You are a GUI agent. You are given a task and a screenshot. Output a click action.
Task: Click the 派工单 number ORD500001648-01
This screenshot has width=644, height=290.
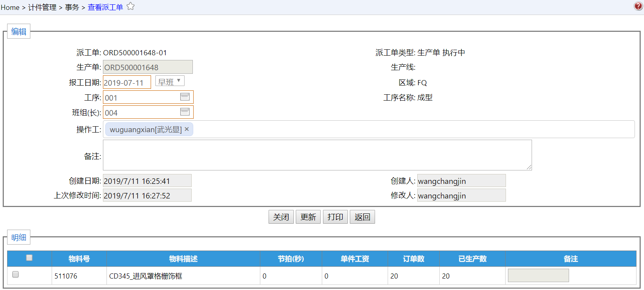[135, 52]
